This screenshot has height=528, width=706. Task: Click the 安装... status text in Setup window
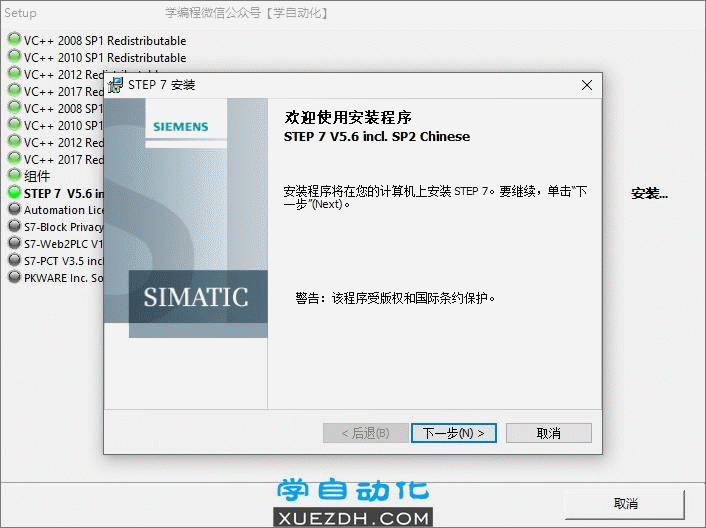(x=649, y=194)
